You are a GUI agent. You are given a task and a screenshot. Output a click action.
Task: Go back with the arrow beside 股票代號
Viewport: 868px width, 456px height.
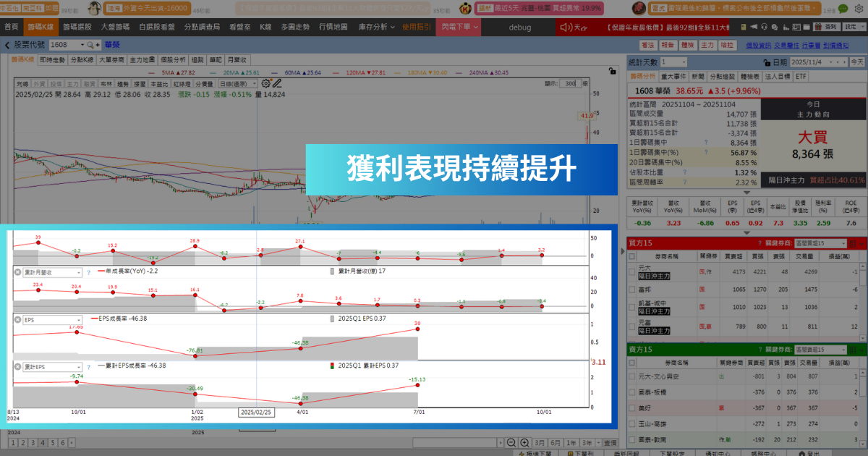pos(7,45)
